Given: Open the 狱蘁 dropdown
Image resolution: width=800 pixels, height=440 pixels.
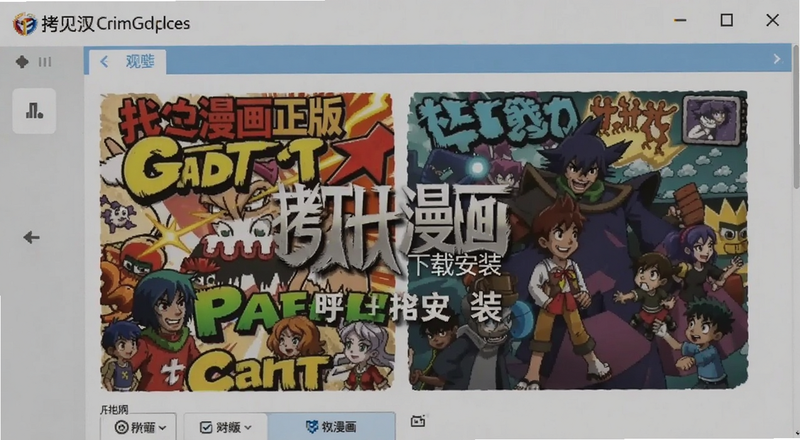Looking at the screenshot, I should [138, 427].
